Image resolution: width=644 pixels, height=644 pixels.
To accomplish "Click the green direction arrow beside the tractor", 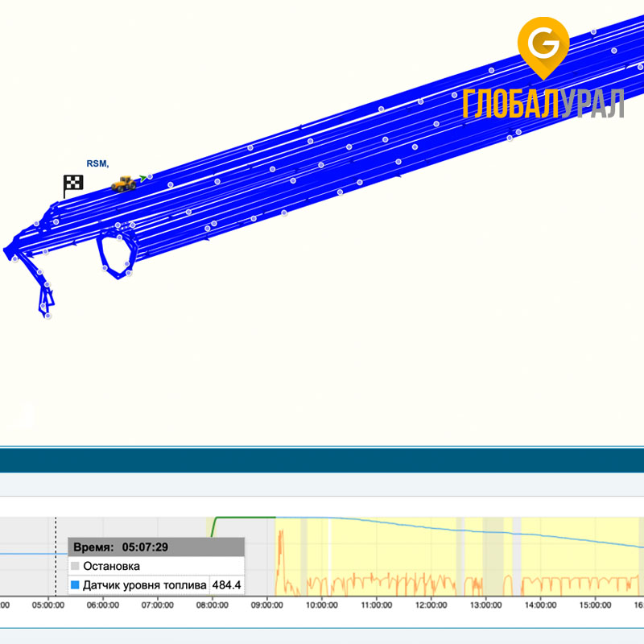I will (x=142, y=178).
